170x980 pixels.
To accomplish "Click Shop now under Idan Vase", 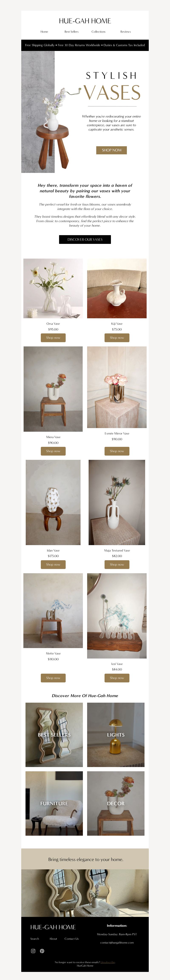I will [53, 564].
